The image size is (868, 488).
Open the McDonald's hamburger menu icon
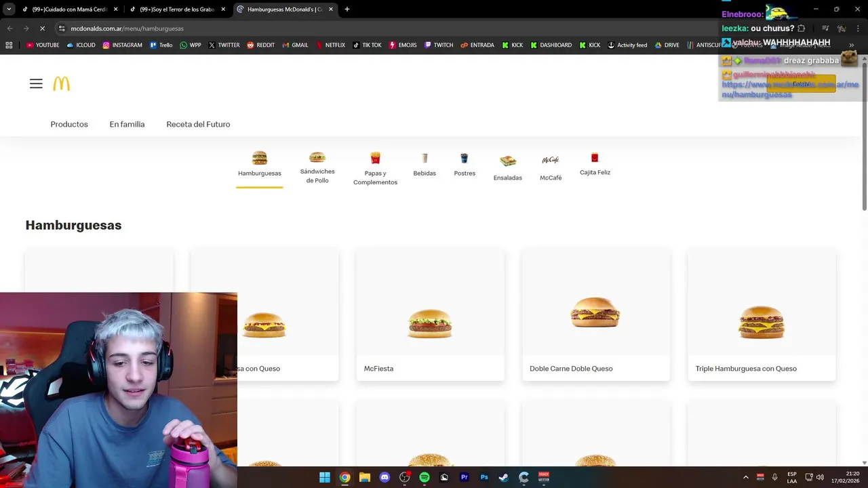click(36, 84)
